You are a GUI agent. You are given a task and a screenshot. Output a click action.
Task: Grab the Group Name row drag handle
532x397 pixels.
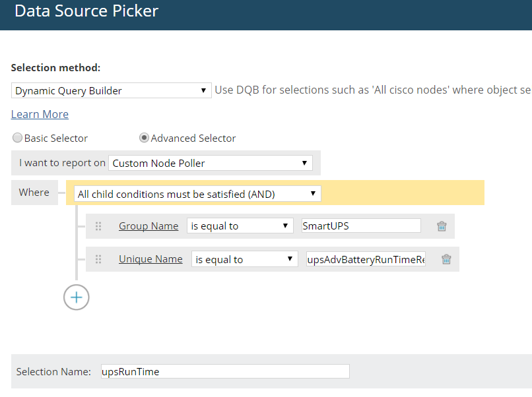[x=98, y=226]
